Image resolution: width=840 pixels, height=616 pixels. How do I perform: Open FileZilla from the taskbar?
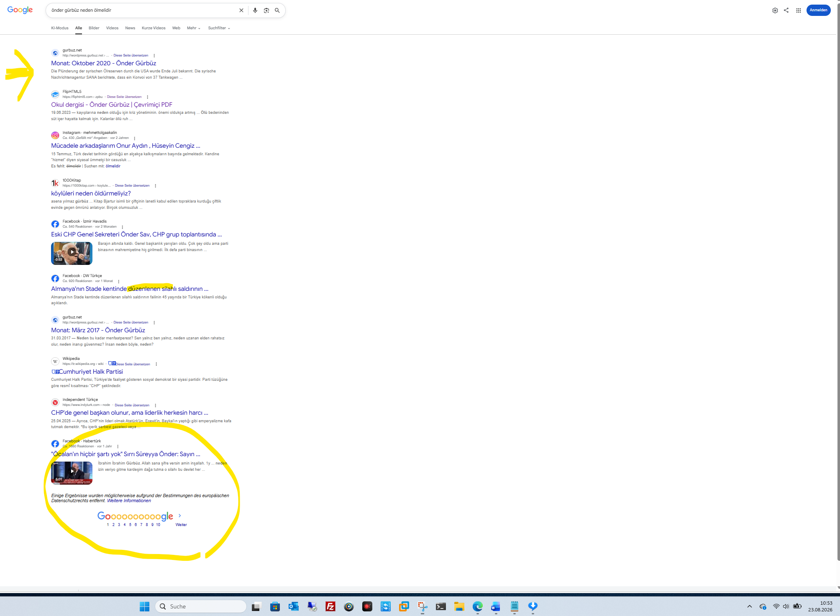click(x=330, y=606)
